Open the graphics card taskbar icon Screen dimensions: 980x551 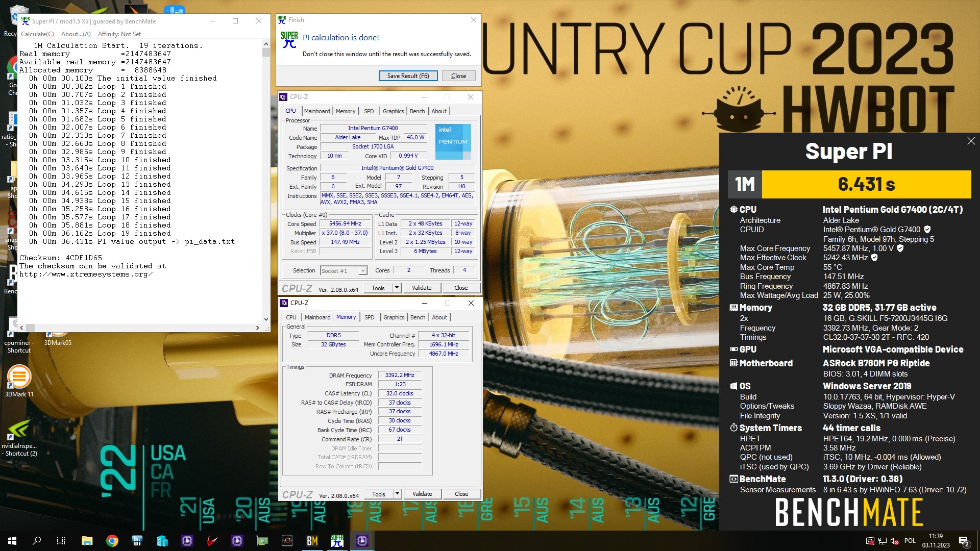click(x=262, y=541)
